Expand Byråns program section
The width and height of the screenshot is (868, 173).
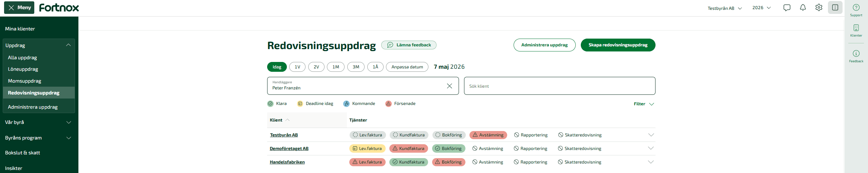(x=39, y=138)
